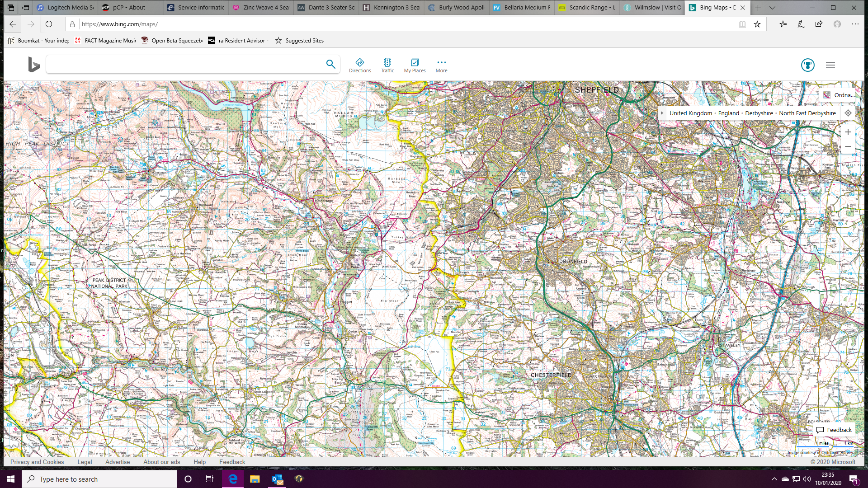Open a new browser tab
This screenshot has width=868, height=488.
click(x=758, y=8)
